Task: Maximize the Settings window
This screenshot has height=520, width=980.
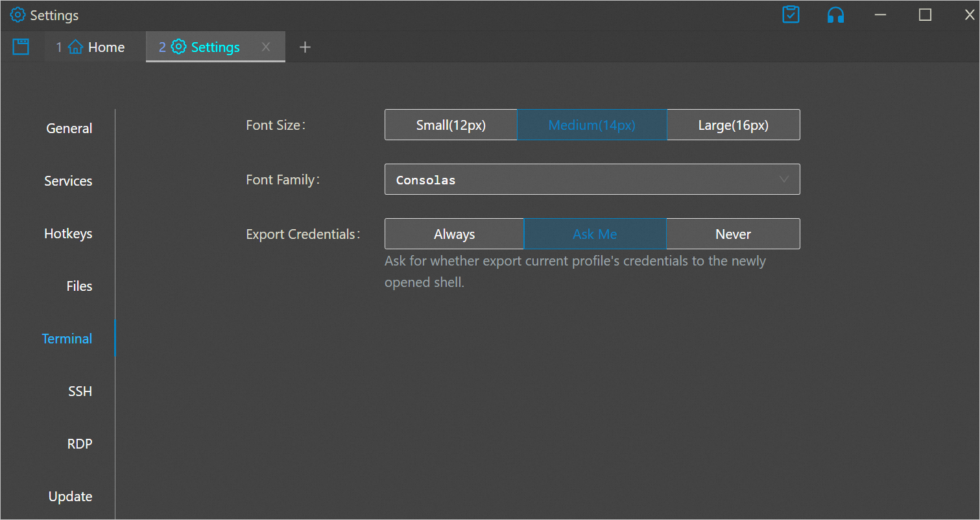Action: point(925,15)
